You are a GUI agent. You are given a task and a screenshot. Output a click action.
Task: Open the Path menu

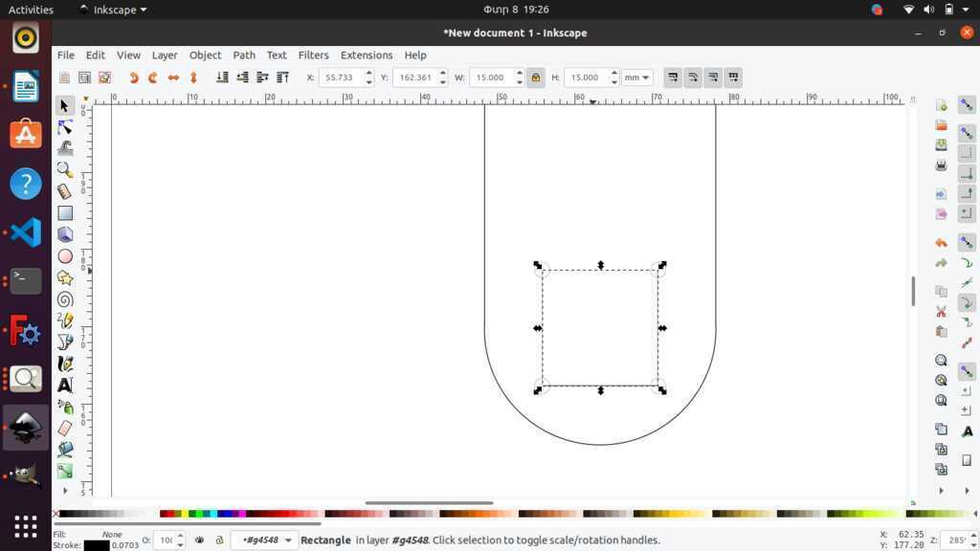(244, 55)
